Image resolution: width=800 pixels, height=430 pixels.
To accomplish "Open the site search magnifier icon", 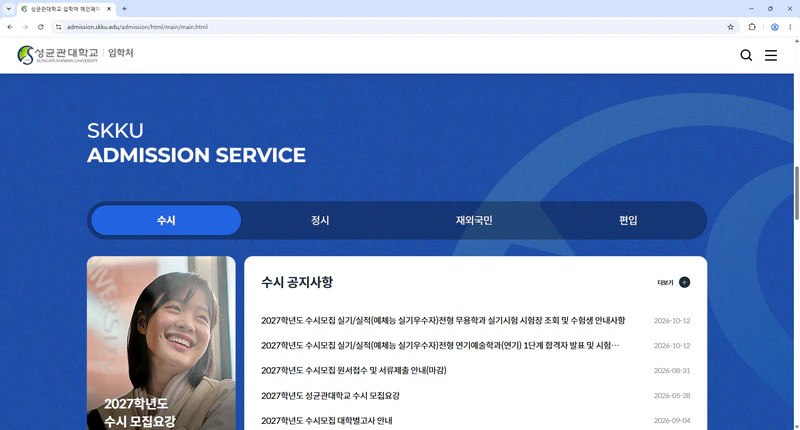I will click(x=746, y=55).
